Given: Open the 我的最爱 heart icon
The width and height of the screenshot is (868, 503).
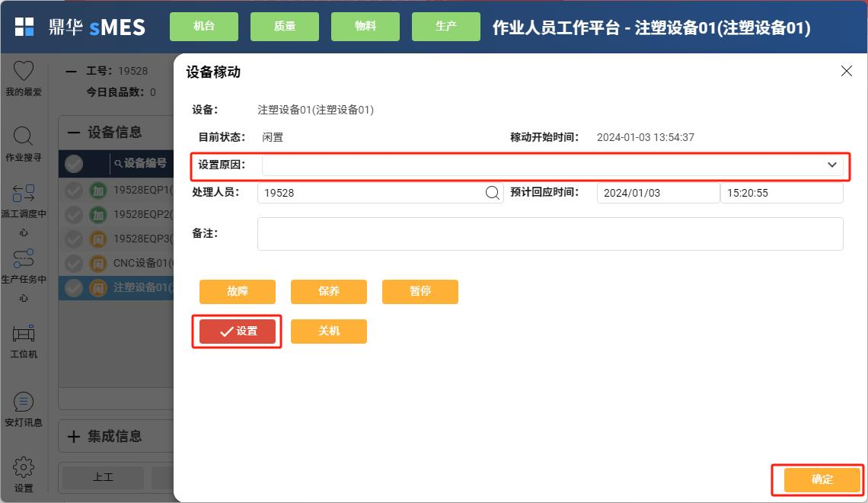Looking at the screenshot, I should (x=24, y=71).
